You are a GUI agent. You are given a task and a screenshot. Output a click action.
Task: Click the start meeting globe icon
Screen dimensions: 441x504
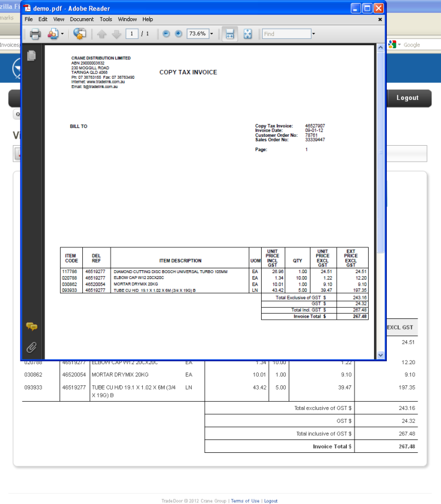click(x=79, y=33)
